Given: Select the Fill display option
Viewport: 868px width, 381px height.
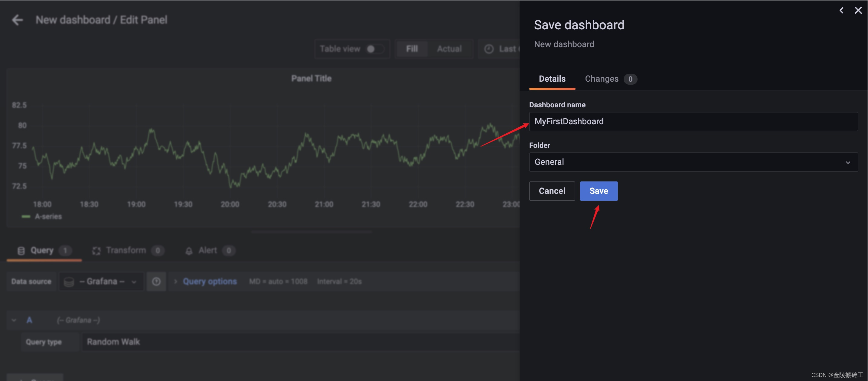Looking at the screenshot, I should [x=411, y=49].
